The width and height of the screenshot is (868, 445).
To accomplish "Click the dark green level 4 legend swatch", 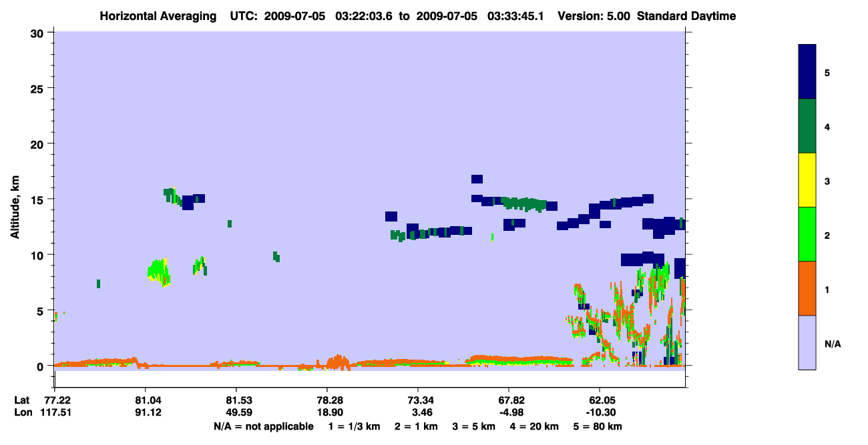I will click(x=807, y=126).
